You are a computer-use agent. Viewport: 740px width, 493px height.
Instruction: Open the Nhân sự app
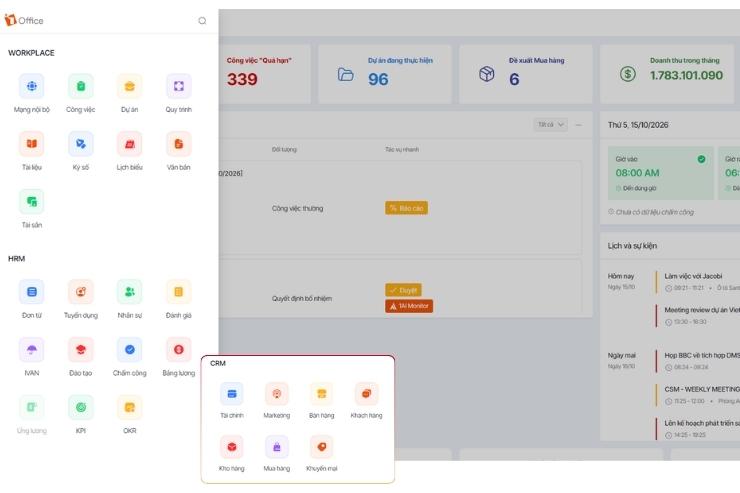click(x=130, y=292)
